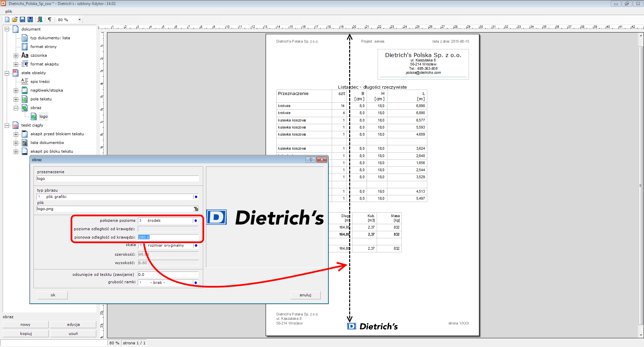Click the anuluj button
644x347 pixels.
pyautogui.click(x=305, y=295)
